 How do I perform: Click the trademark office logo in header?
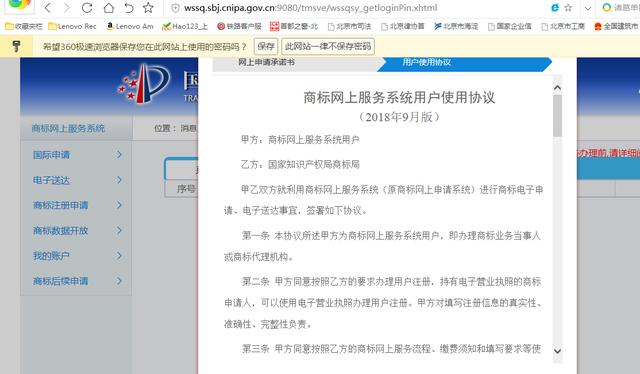pos(144,84)
